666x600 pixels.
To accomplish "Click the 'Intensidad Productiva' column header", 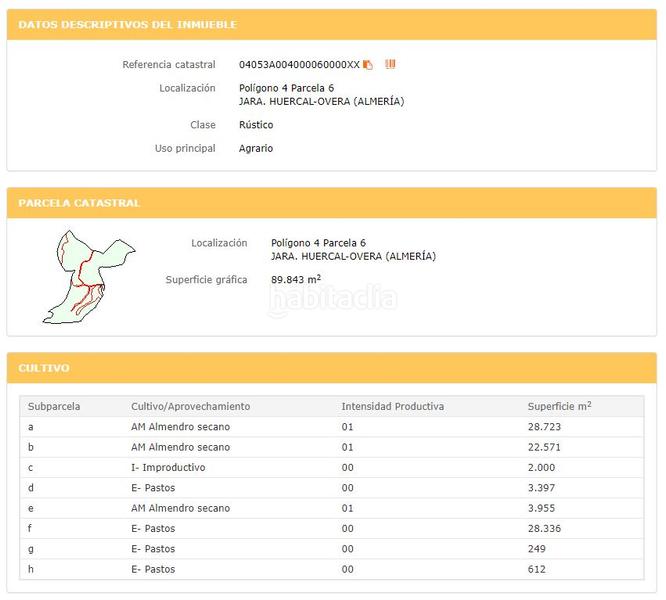I will (x=392, y=407).
